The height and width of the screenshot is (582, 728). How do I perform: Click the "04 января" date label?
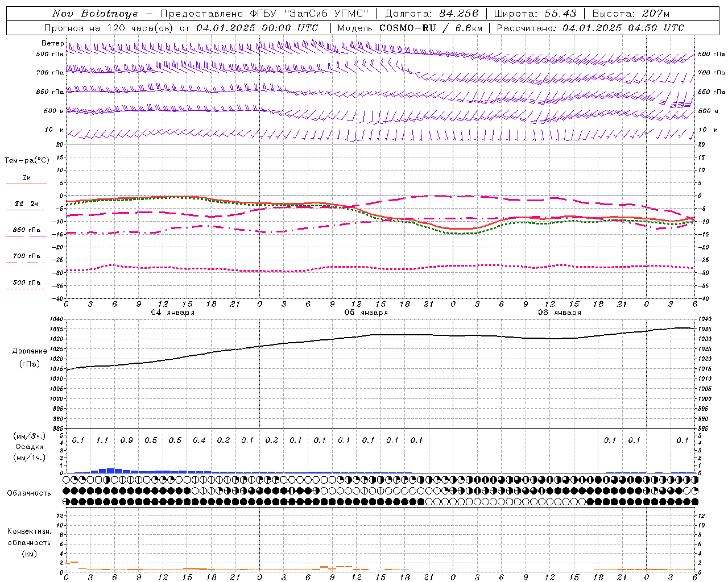173,313
